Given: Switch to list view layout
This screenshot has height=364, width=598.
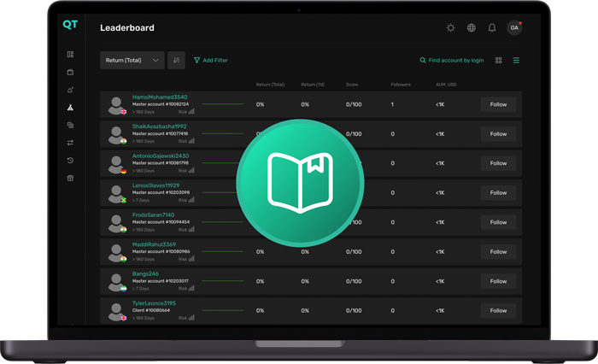Looking at the screenshot, I should (x=516, y=61).
